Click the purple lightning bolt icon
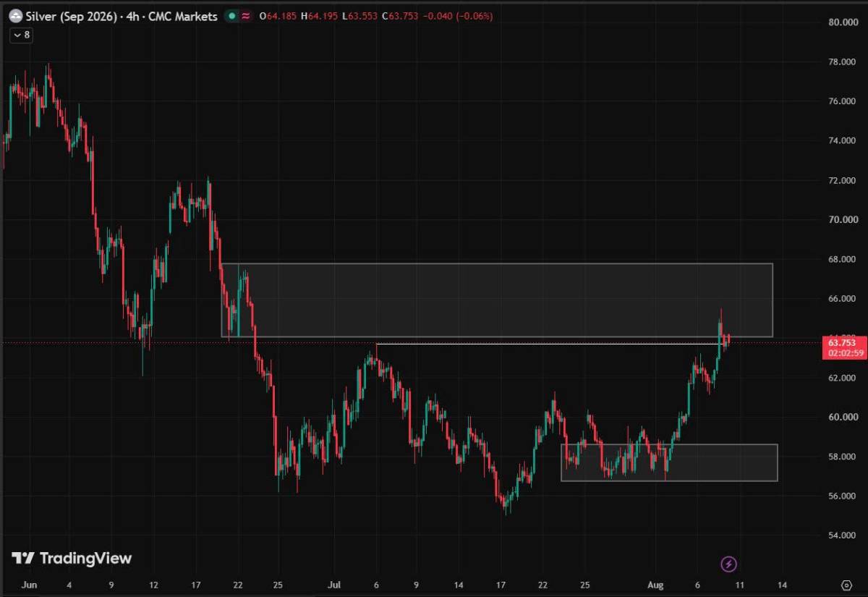 (729, 564)
